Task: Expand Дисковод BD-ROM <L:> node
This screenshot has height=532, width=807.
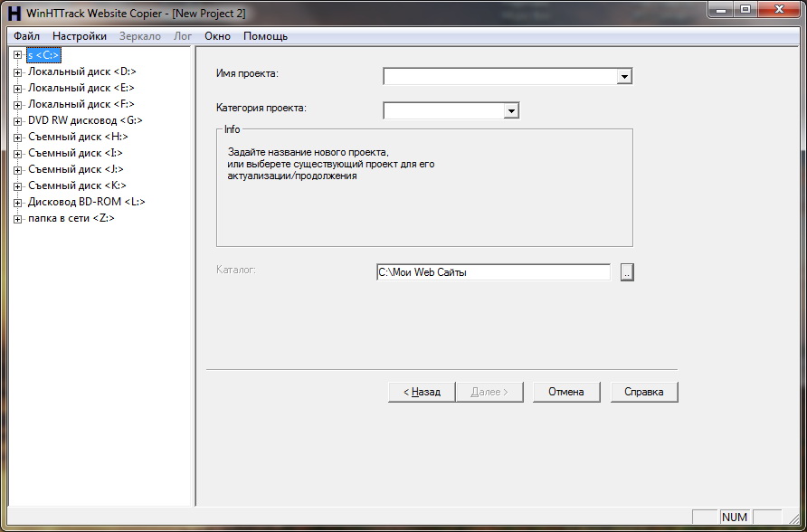Action: [17, 203]
